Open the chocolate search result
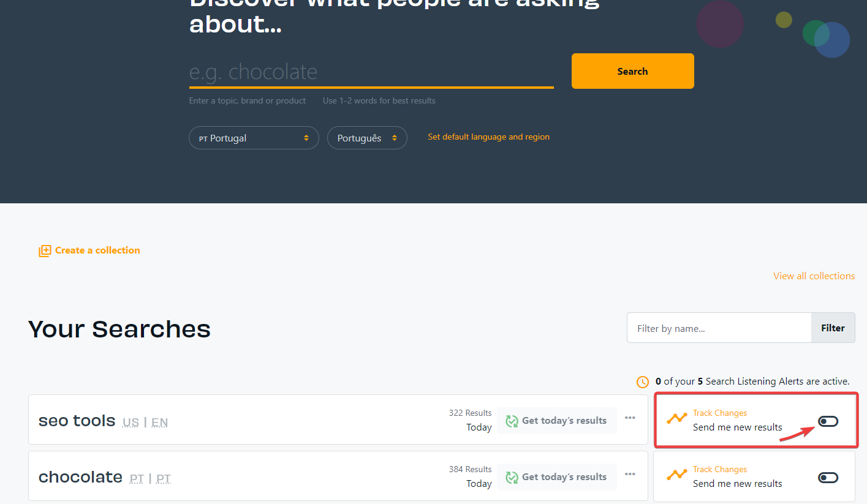This screenshot has height=504, width=867. (x=80, y=477)
